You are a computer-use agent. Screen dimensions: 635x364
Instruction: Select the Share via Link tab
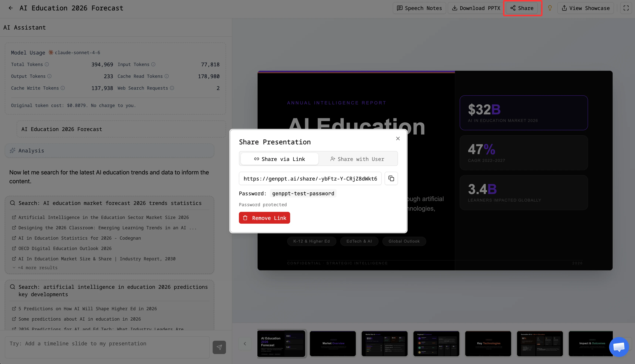click(x=279, y=159)
